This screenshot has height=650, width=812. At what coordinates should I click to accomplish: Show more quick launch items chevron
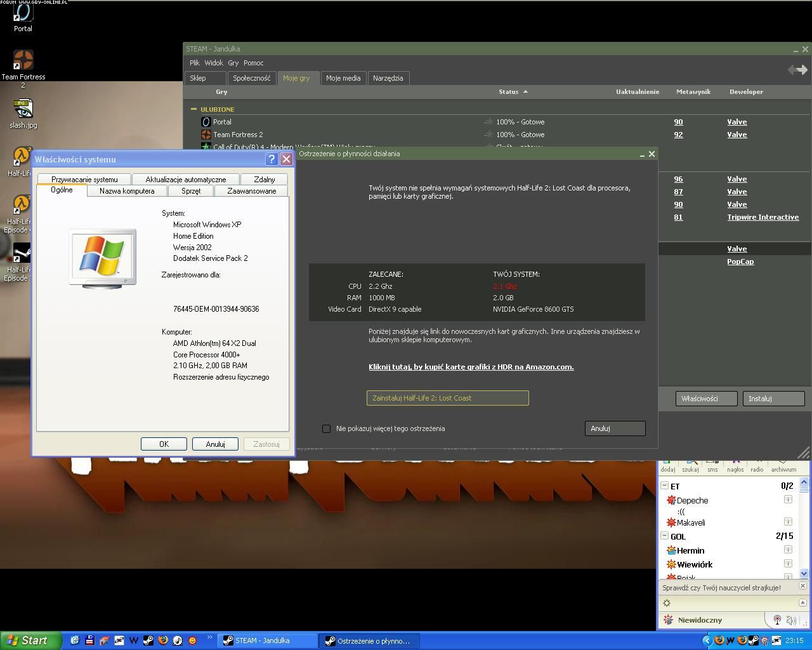210,637
